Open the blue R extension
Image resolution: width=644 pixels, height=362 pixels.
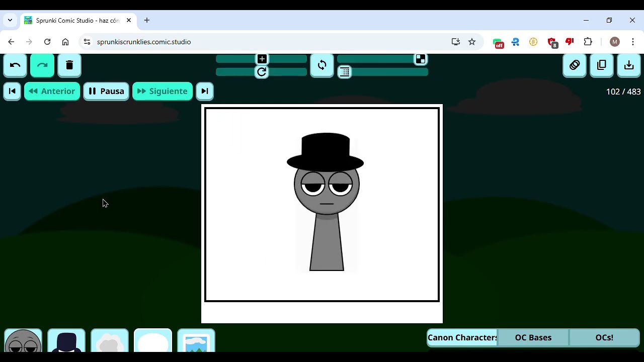[515, 42]
